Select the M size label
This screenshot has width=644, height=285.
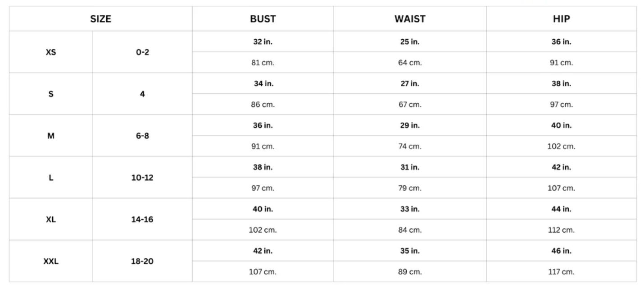pos(51,136)
